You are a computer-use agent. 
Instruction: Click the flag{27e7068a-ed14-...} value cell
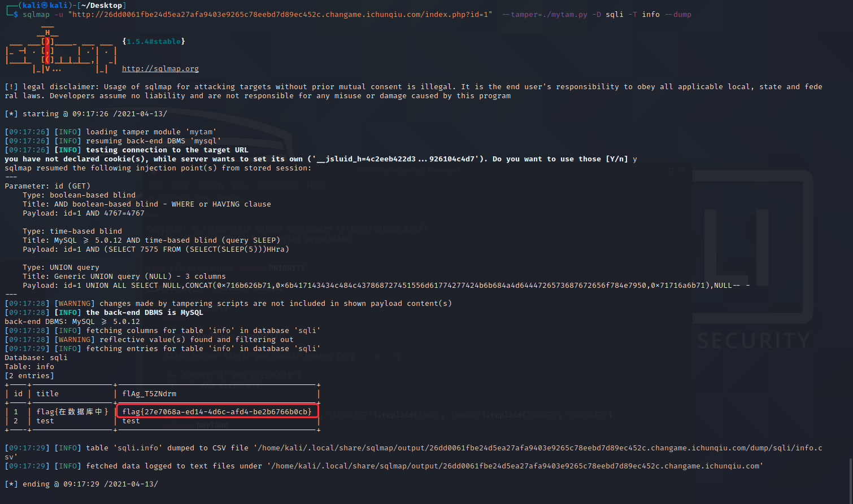tap(217, 412)
